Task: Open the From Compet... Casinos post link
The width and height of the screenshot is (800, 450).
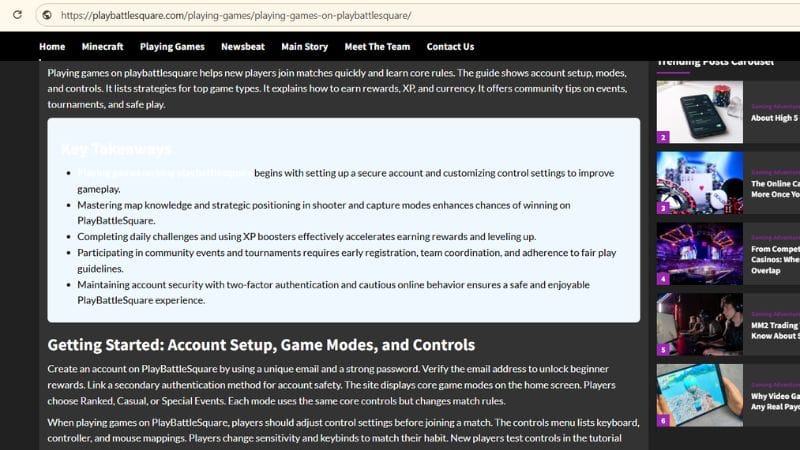Action: 775,260
